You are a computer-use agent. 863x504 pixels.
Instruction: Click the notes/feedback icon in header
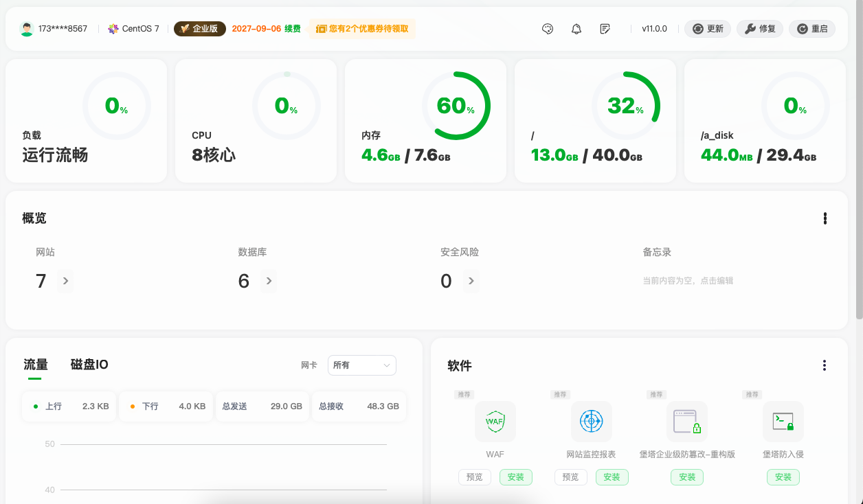tap(605, 29)
